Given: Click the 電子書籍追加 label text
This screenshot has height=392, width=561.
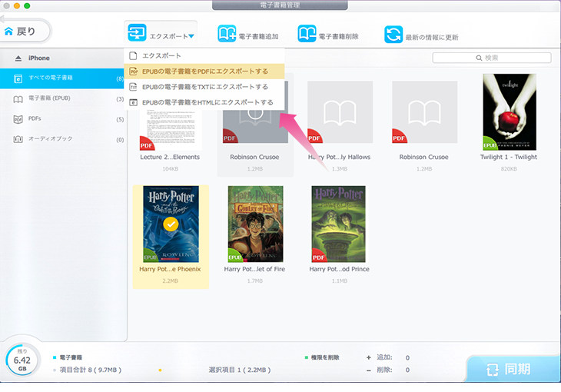Looking at the screenshot, I should tap(259, 37).
